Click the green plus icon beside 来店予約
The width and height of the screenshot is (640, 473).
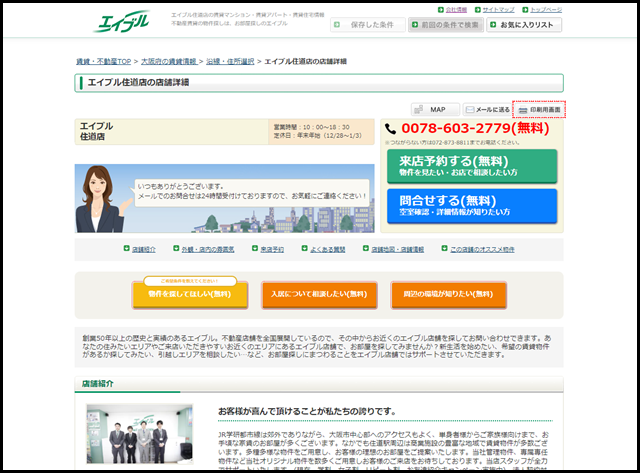coord(255,249)
